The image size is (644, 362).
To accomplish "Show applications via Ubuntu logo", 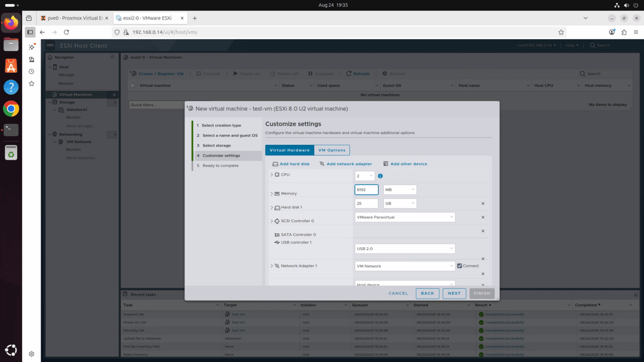I will pos(11,350).
